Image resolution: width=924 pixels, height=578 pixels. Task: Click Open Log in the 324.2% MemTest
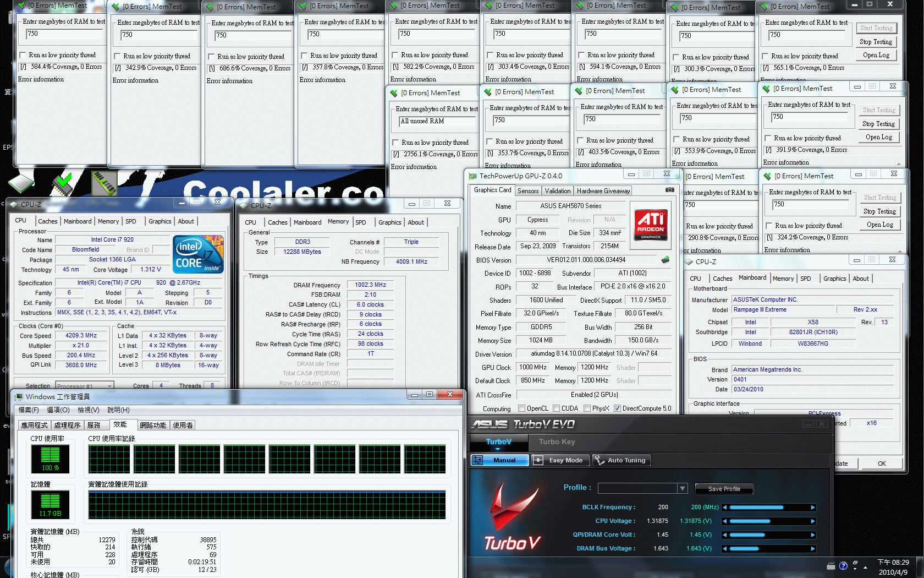879,225
